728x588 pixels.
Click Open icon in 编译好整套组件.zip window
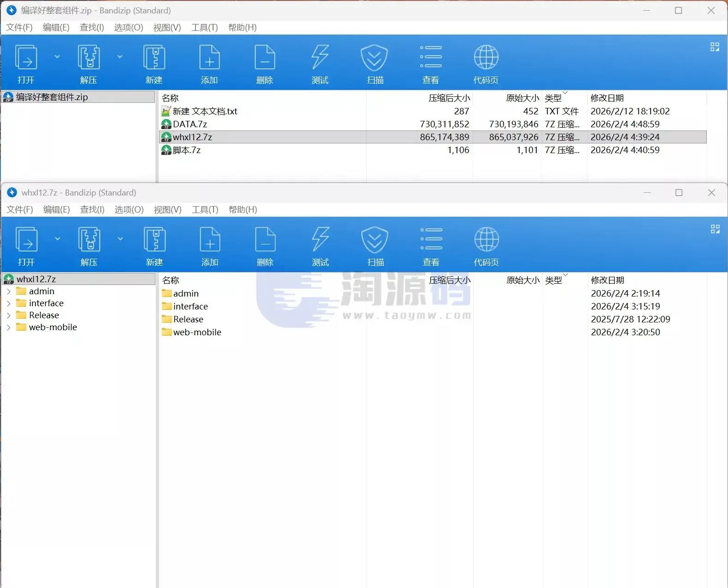click(26, 57)
